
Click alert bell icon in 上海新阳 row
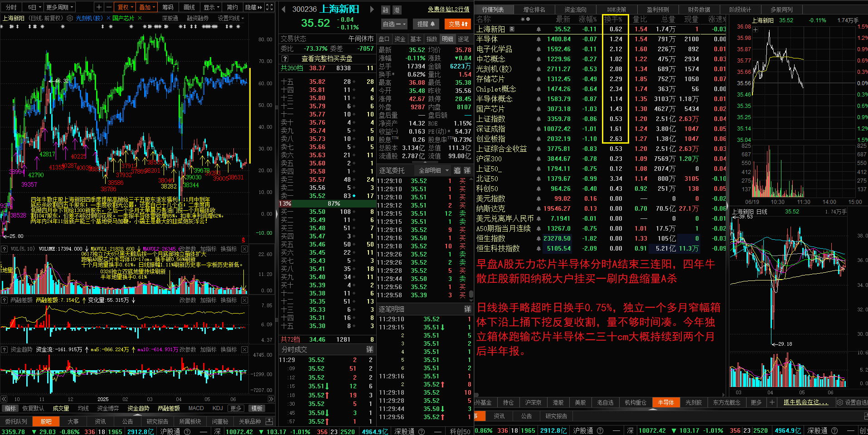[538, 29]
